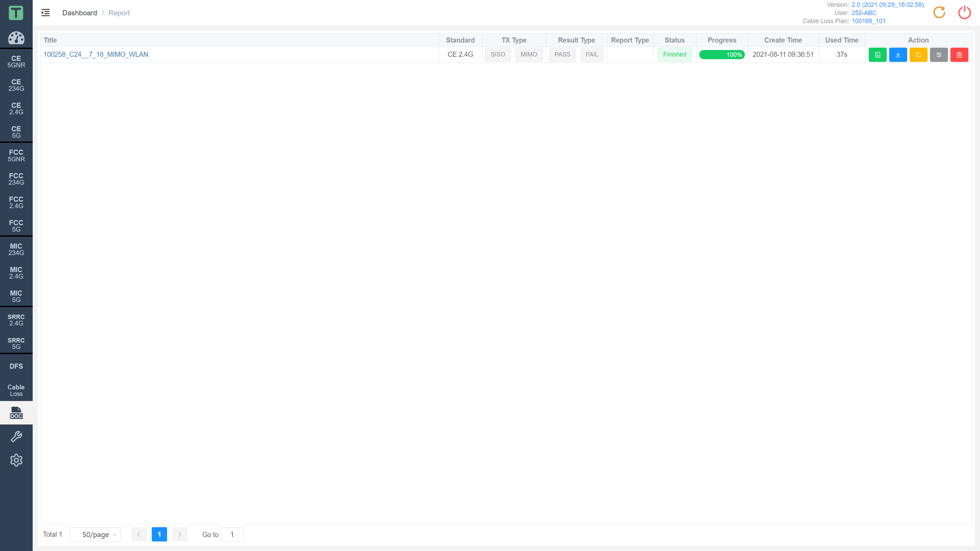Image resolution: width=980 pixels, height=551 pixels.
Task: Click the 100258_C24__7_16_MIMO_WLAN report link
Action: [96, 54]
